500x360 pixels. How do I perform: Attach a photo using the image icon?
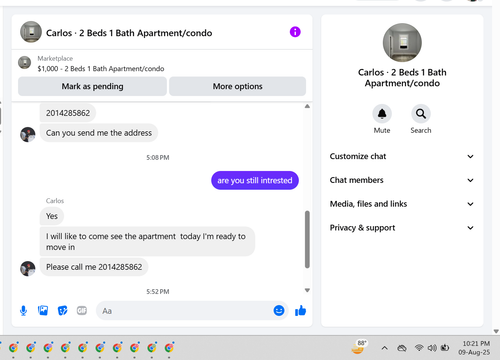(43, 311)
